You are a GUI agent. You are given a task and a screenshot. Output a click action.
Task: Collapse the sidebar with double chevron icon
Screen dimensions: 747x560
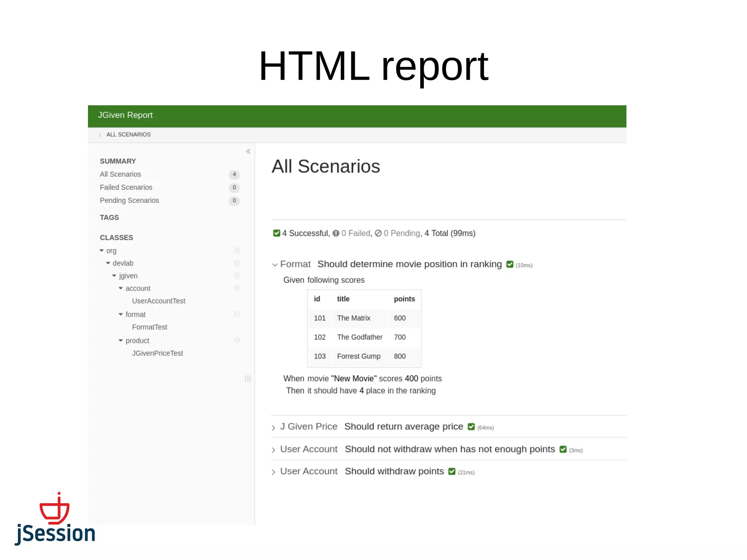point(248,151)
